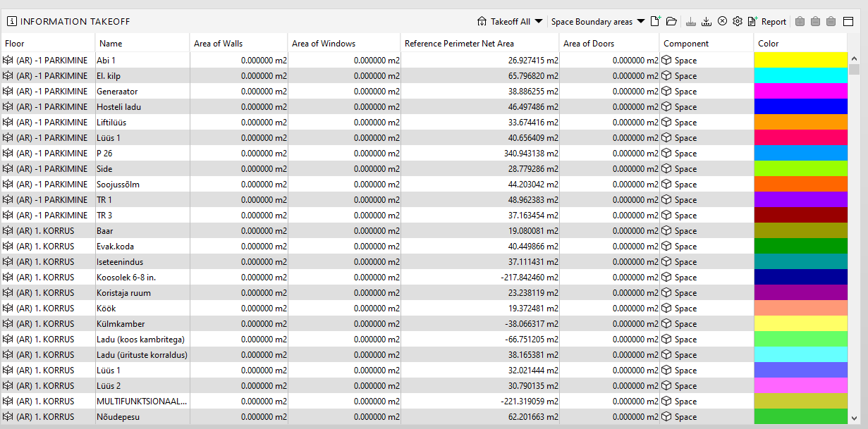Select the MULTIFUNKTSIONAAL... space row
Image resolution: width=868 pixels, height=429 pixels.
click(x=424, y=402)
